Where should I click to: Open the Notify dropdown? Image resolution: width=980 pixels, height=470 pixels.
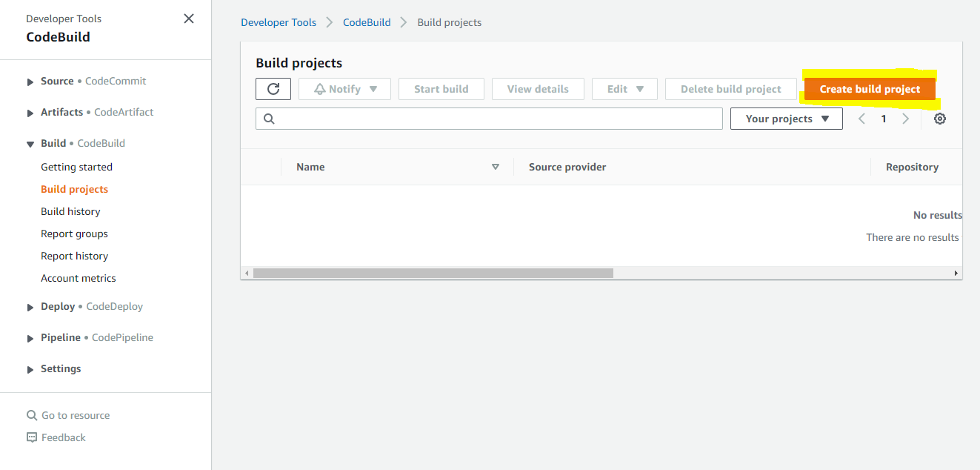[x=346, y=89]
